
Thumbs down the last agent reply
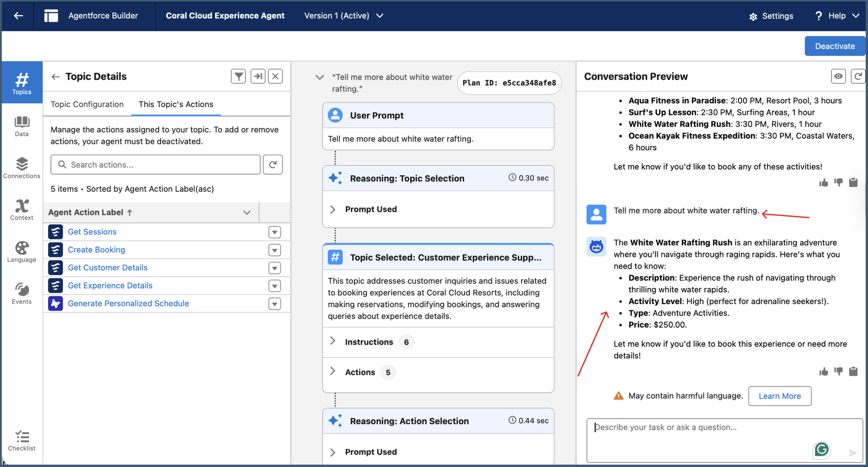tap(838, 372)
